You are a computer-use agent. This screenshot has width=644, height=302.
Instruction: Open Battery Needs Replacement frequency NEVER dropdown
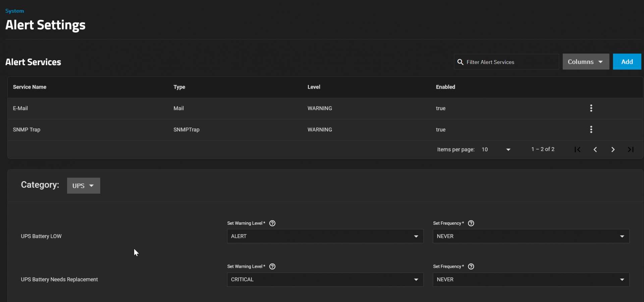coord(531,279)
